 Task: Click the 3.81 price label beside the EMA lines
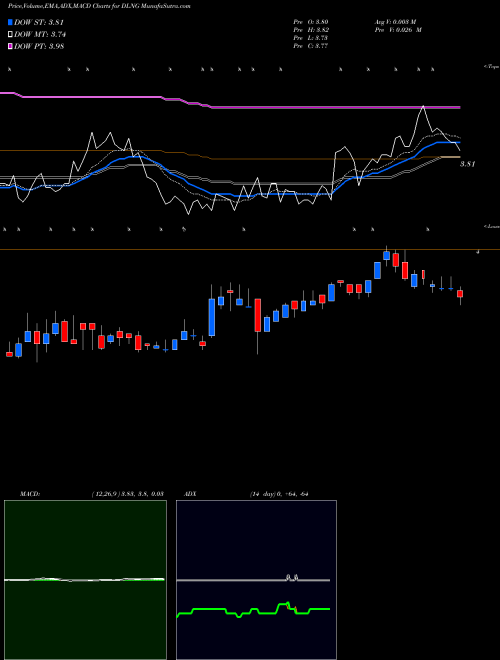467,164
